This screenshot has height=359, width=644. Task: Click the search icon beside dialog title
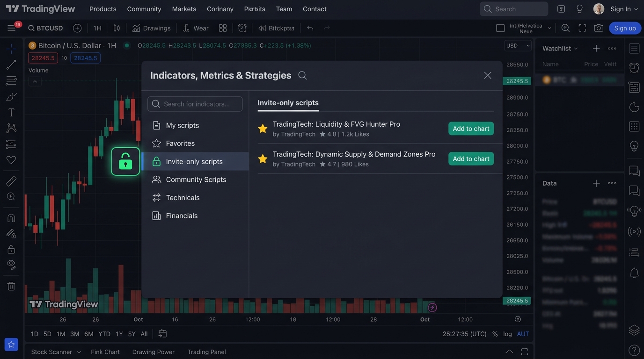(x=303, y=75)
